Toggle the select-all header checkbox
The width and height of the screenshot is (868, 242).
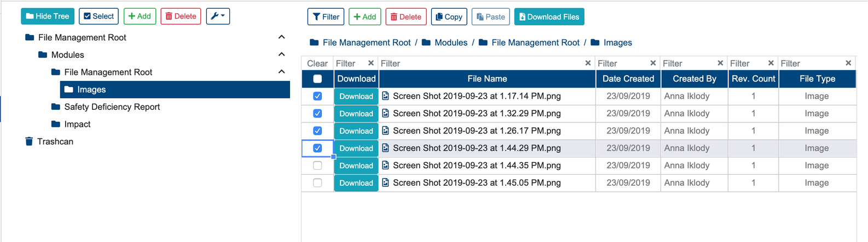[317, 79]
